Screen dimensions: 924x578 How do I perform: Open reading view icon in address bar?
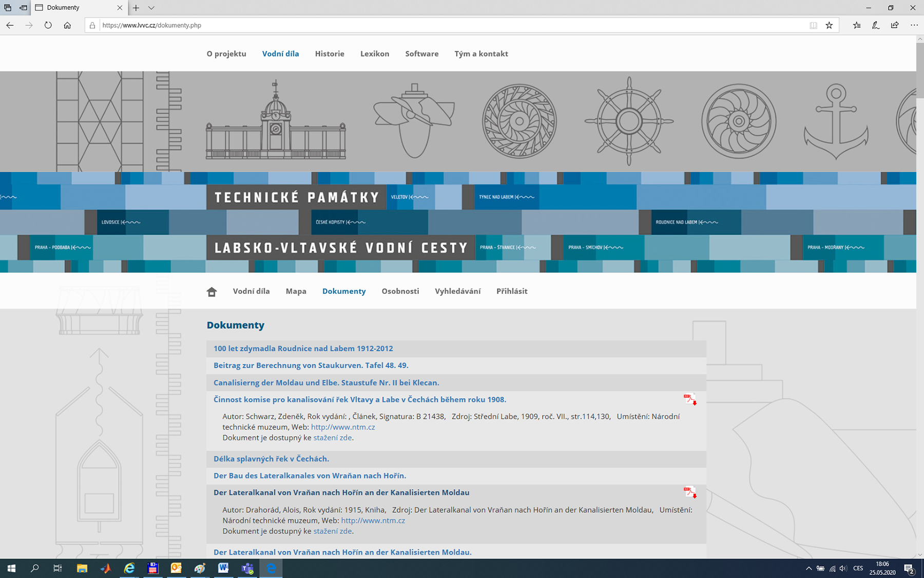813,25
